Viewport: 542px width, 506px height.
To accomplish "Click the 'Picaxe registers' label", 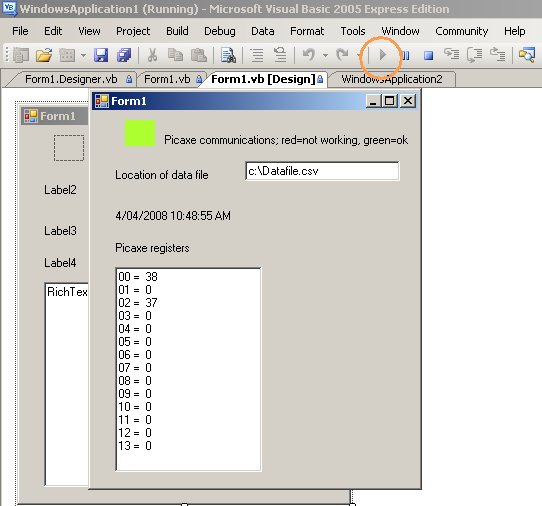I will pos(152,248).
